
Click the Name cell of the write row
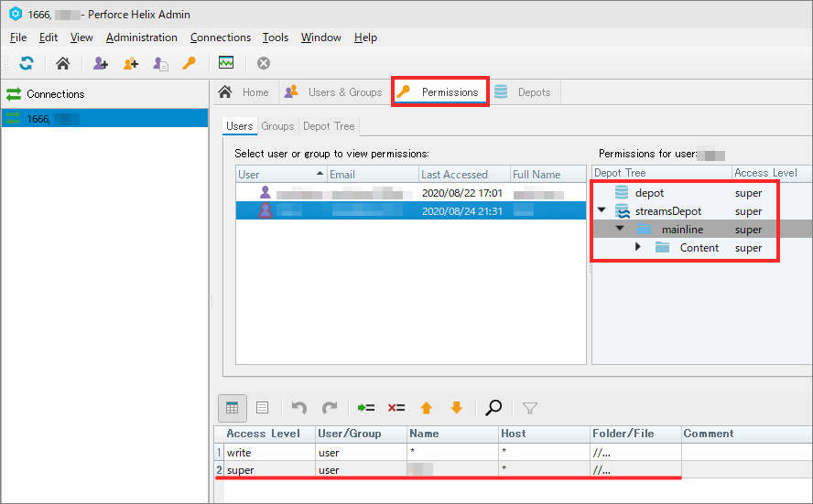pyautogui.click(x=452, y=452)
